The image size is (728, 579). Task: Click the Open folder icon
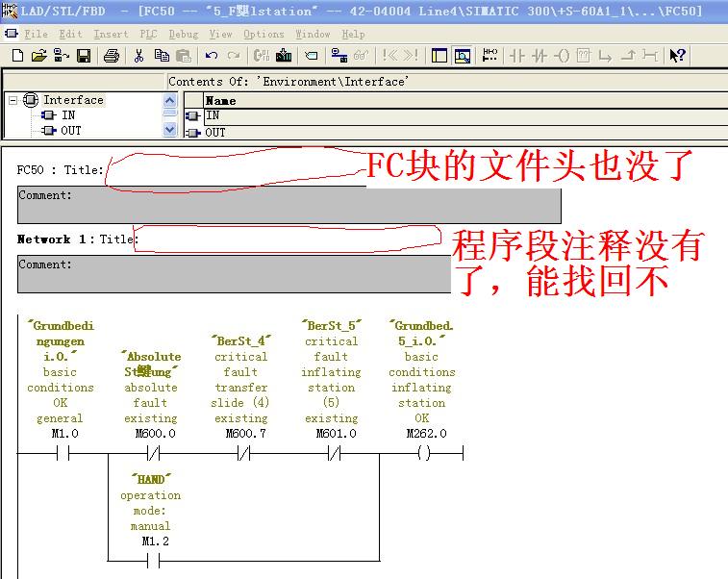coord(39,56)
